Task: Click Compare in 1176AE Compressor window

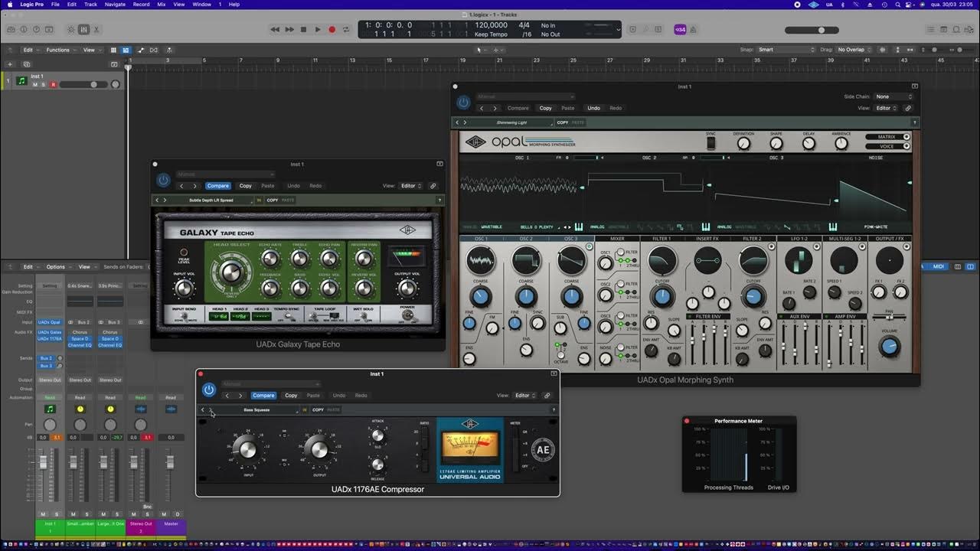Action: click(263, 396)
